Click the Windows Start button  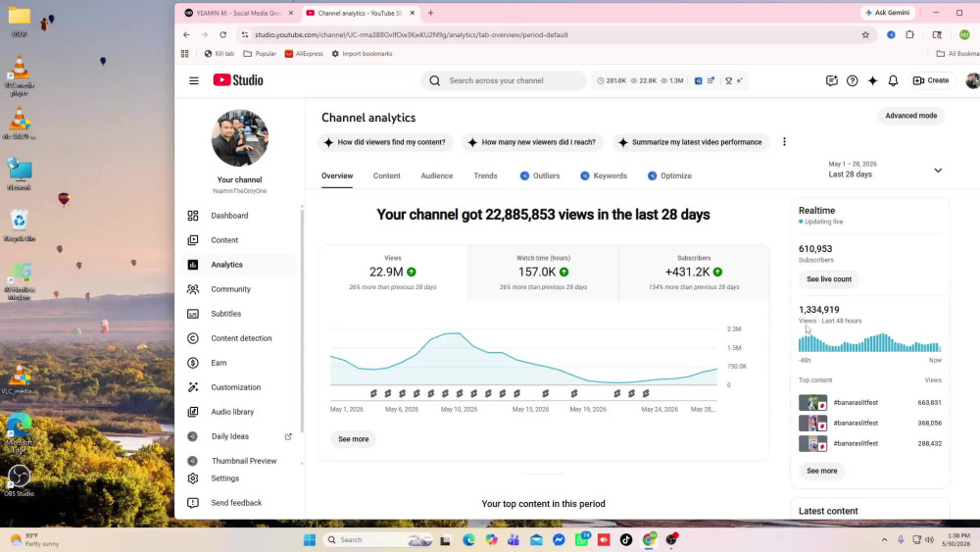[310, 539]
